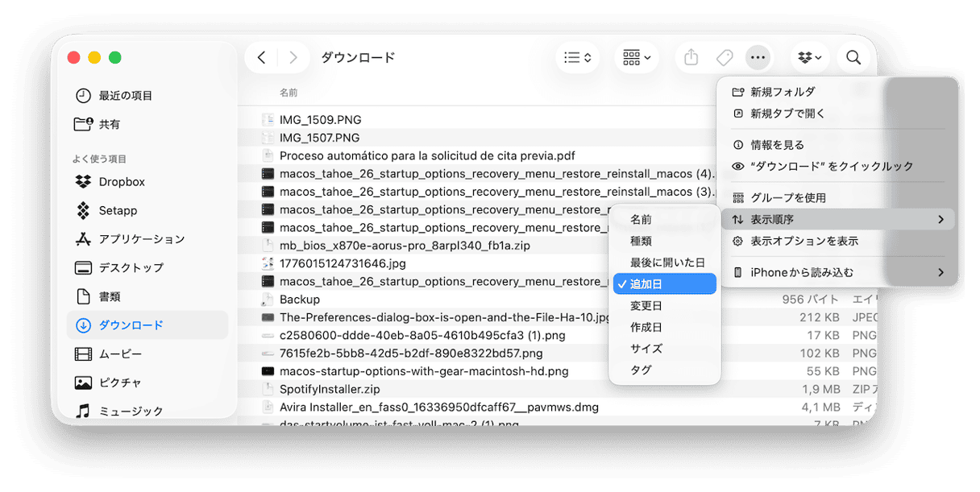Sort by 最後に開いた日
The height and width of the screenshot is (492, 980).
point(665,263)
